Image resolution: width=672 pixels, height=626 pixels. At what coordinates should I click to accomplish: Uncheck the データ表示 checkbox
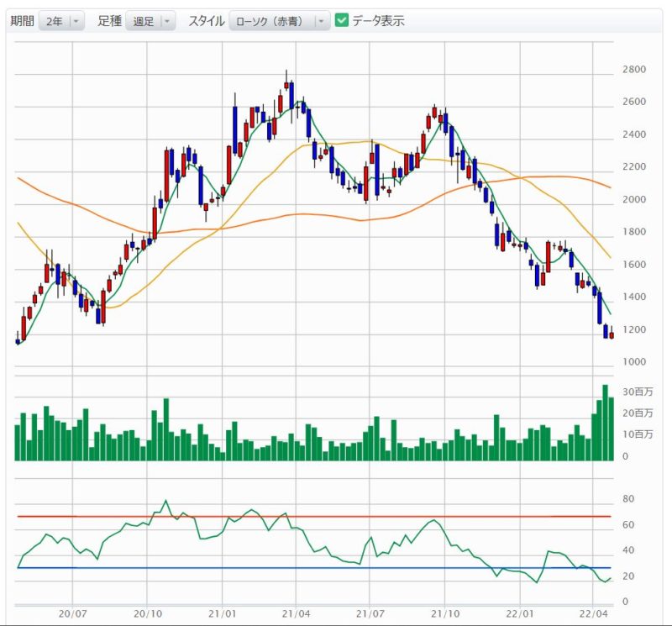[x=342, y=20]
